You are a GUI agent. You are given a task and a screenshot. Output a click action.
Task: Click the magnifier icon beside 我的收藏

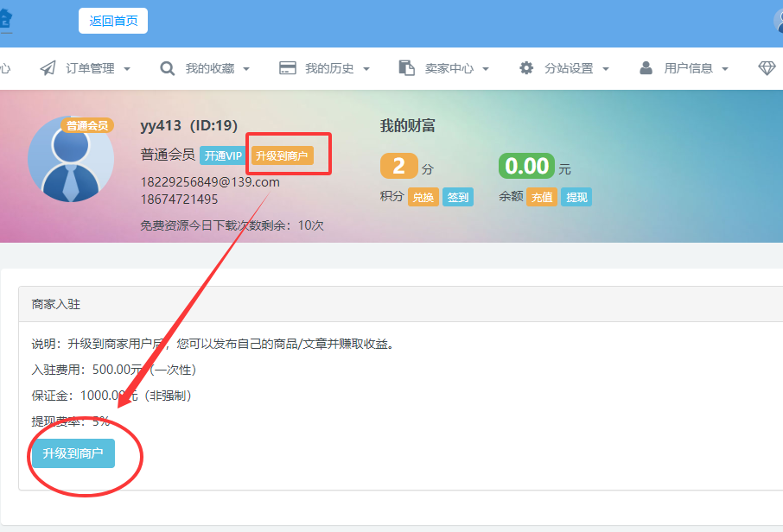click(168, 68)
